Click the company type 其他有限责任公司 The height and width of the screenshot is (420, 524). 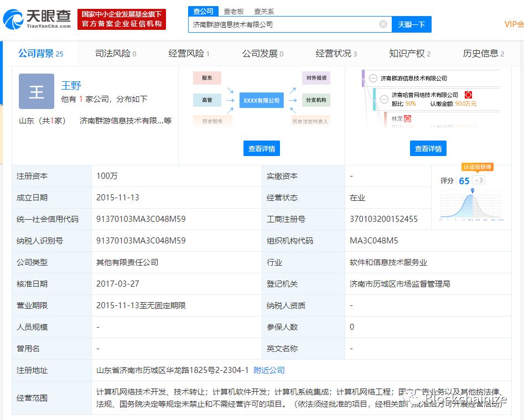point(127,262)
